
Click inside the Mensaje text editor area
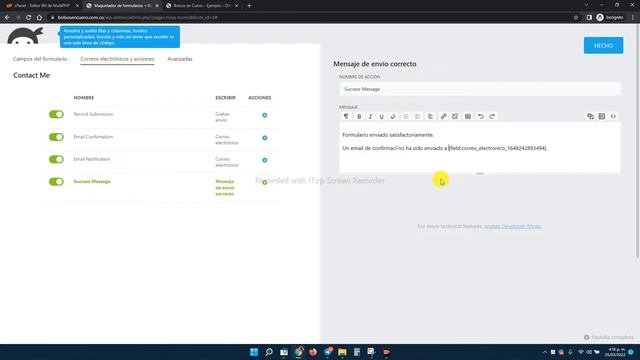pyautogui.click(x=480, y=147)
